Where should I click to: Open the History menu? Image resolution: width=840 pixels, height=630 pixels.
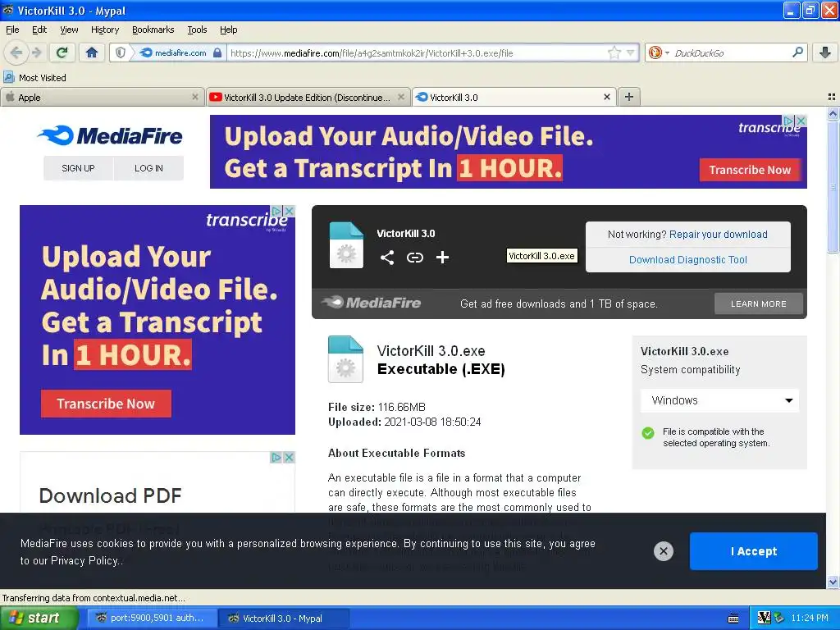tap(104, 30)
